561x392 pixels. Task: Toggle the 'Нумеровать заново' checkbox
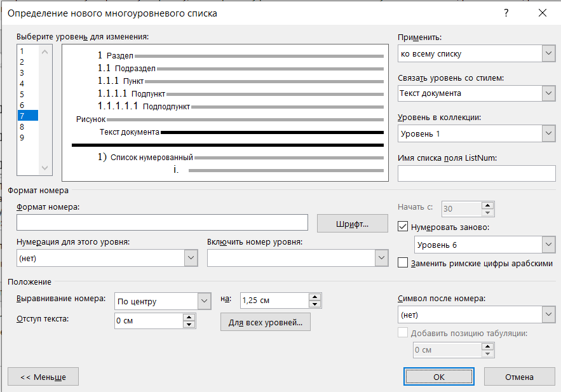pos(403,226)
